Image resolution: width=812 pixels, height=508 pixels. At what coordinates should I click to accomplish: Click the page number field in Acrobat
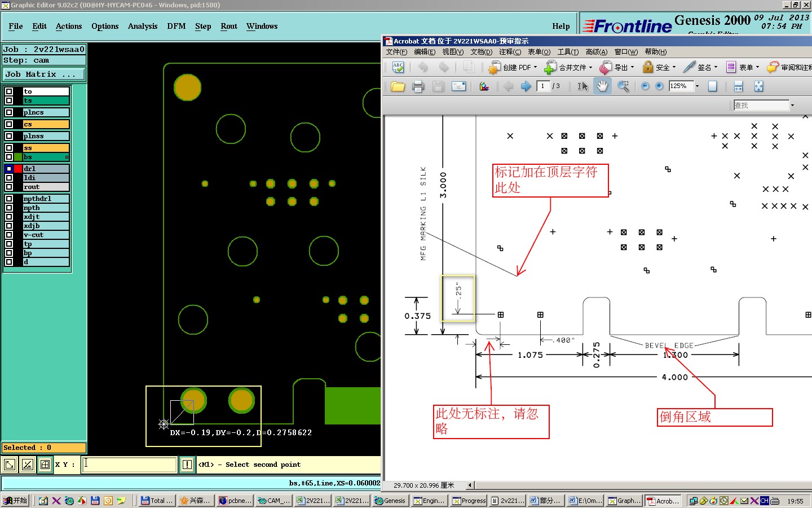(x=543, y=86)
